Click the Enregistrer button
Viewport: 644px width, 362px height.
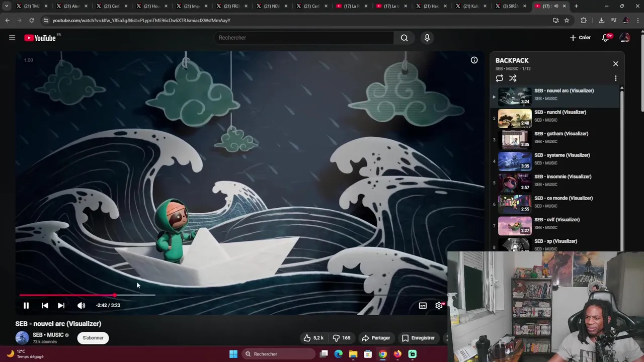[418, 338]
